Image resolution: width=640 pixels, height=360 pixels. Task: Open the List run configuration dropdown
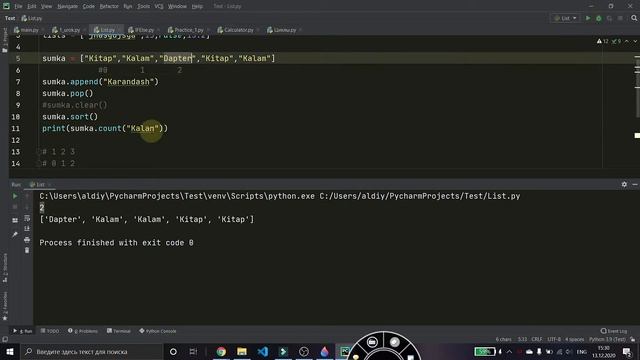coord(565,18)
